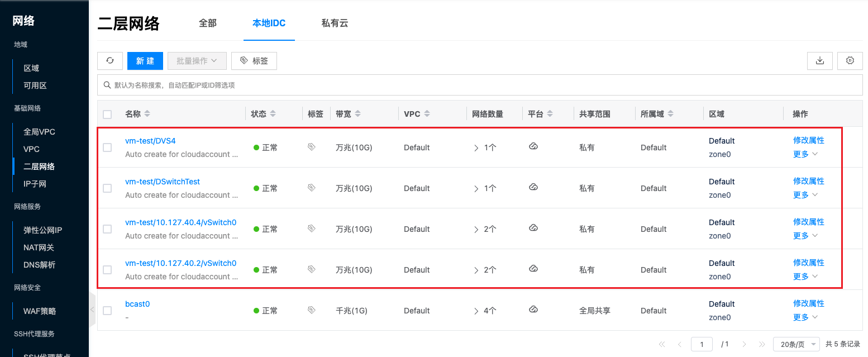This screenshot has width=868, height=357.
Task: Click tag icon in vm-test/DSwitchTest row
Action: (312, 188)
